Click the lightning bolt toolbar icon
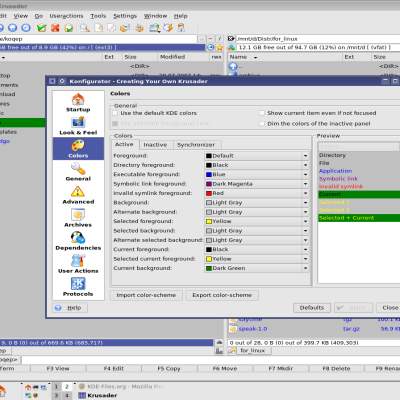Viewport: 400px width, 400px height. [x=168, y=28]
